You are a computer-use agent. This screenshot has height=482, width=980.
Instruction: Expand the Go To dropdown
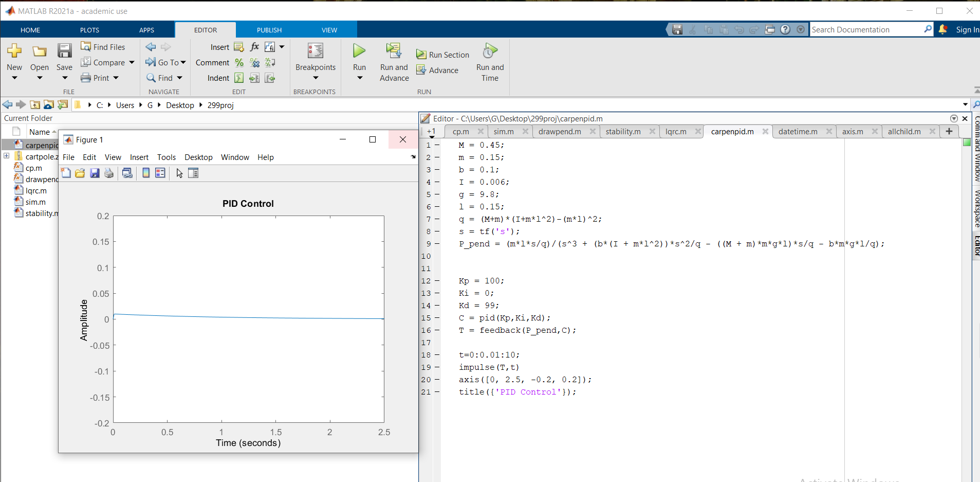coord(183,62)
